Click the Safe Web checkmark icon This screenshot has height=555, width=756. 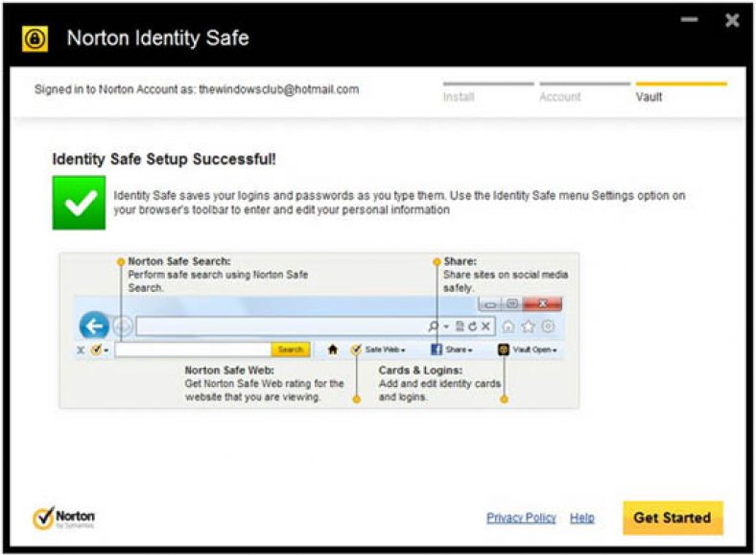[x=356, y=350]
